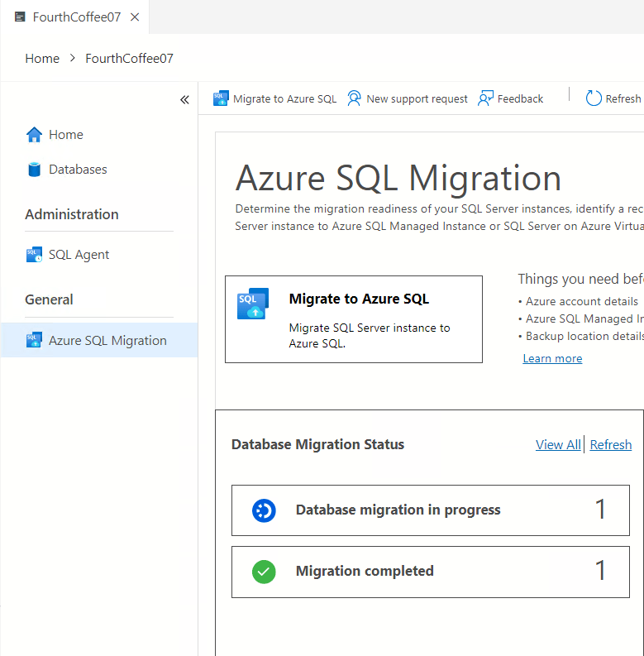Click the Feedback icon in toolbar
This screenshot has height=656, width=644.
[485, 98]
